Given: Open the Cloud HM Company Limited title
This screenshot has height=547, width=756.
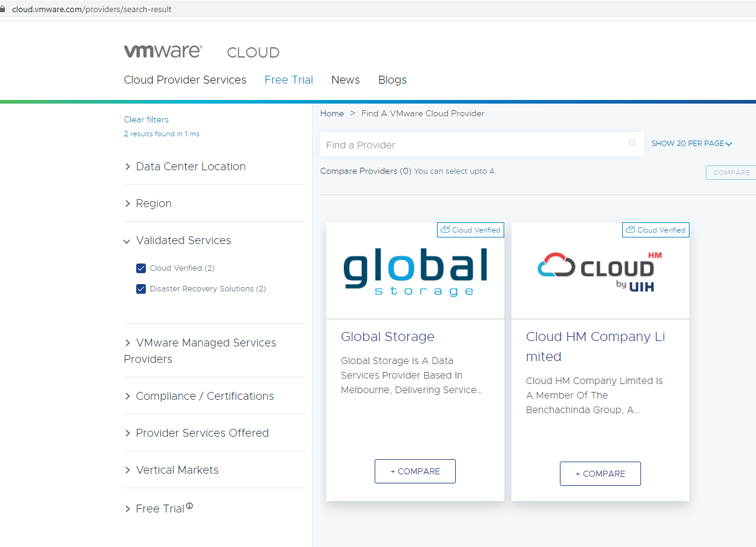Looking at the screenshot, I should pos(596,346).
